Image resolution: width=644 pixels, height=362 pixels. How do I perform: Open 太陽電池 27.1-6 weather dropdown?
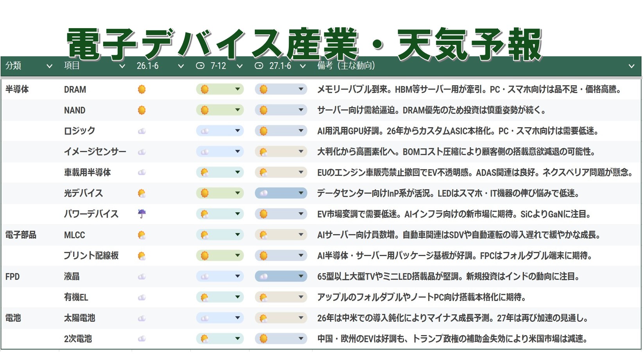click(281, 318)
